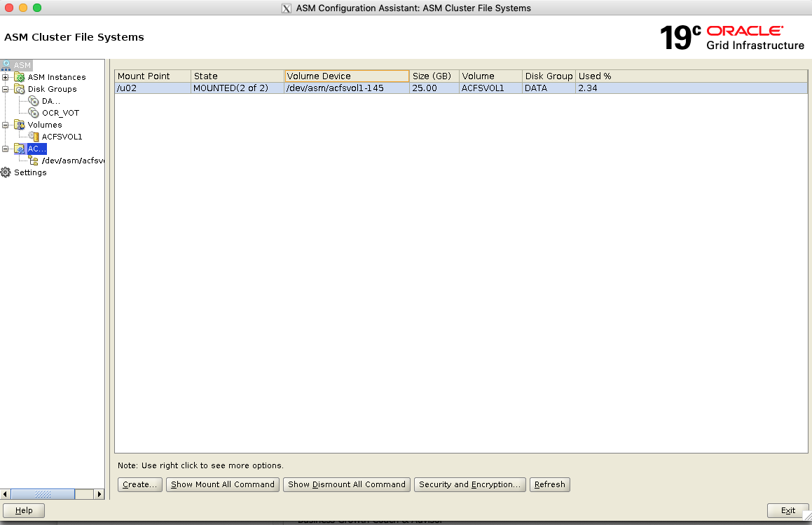
Task: Click the tree scrollbar left arrow
Action: coord(5,494)
